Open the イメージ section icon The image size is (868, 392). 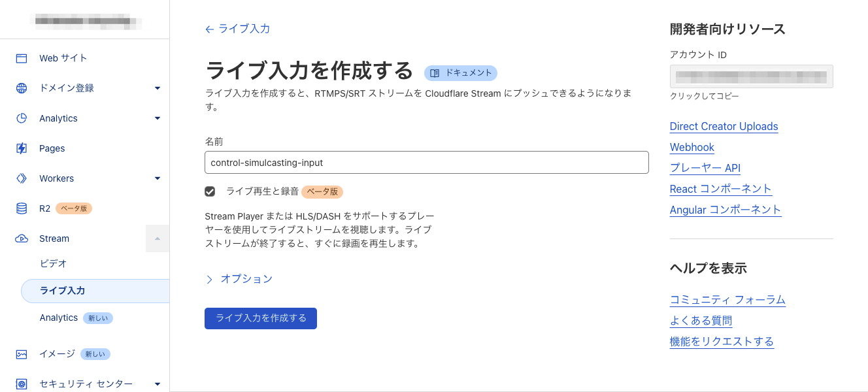(x=21, y=353)
